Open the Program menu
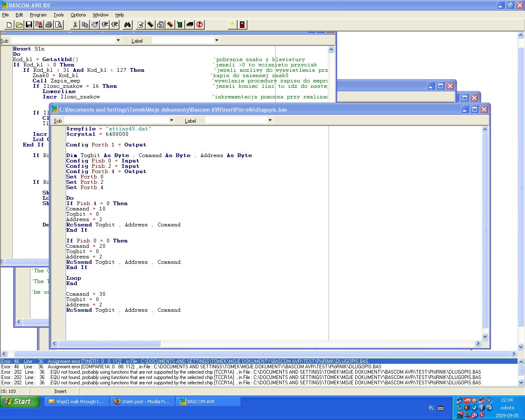 38,15
